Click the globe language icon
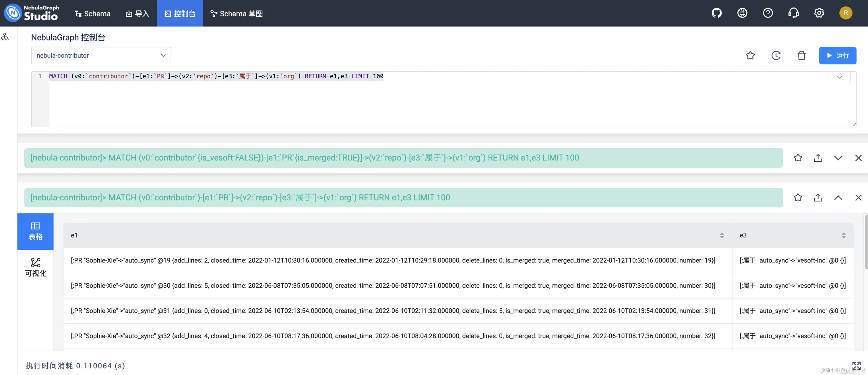This screenshot has height=375, width=868. (742, 13)
